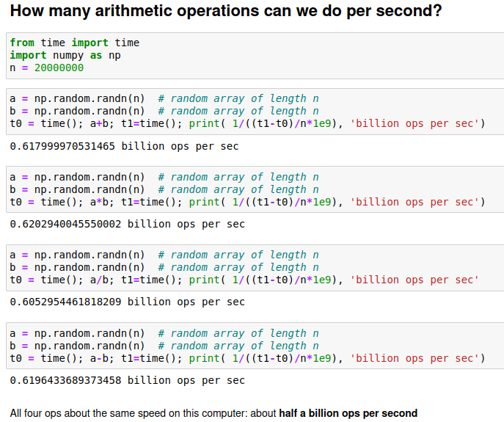Click the 'import numpy as np' line
The height and width of the screenshot is (422, 504).
65,55
